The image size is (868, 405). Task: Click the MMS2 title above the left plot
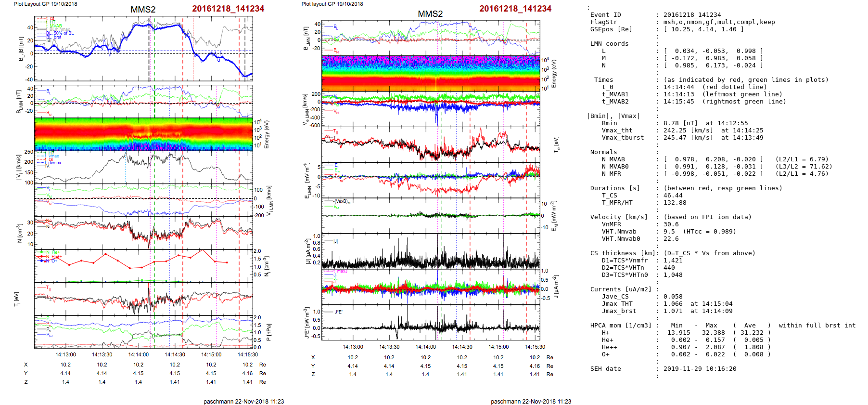[143, 10]
